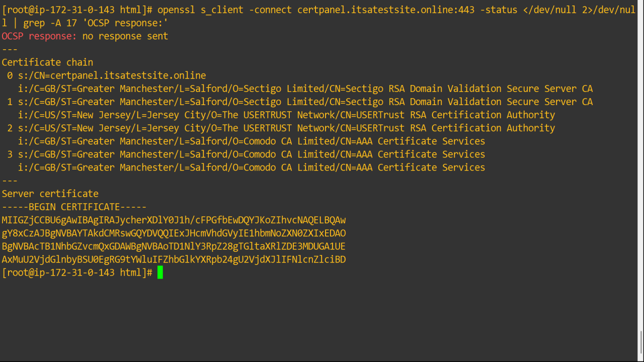This screenshot has height=362, width=644.
Task: Click the bottom '[root@ip-172-31-0-143 html]#' prompt
Action: (77, 273)
